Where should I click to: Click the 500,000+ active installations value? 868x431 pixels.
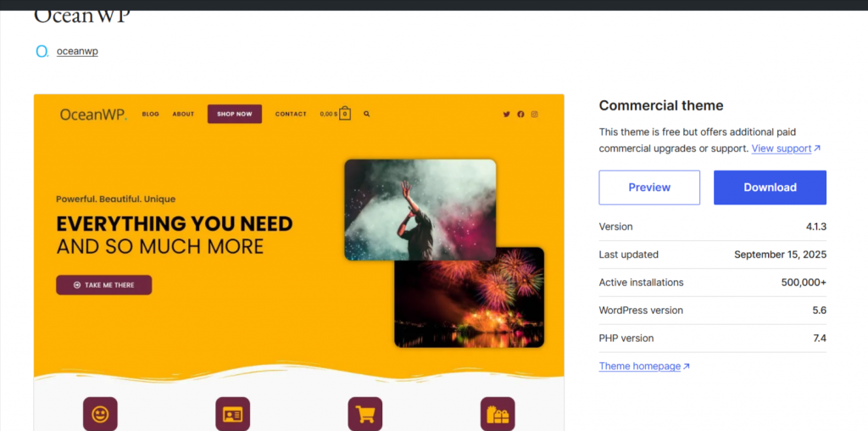point(804,283)
